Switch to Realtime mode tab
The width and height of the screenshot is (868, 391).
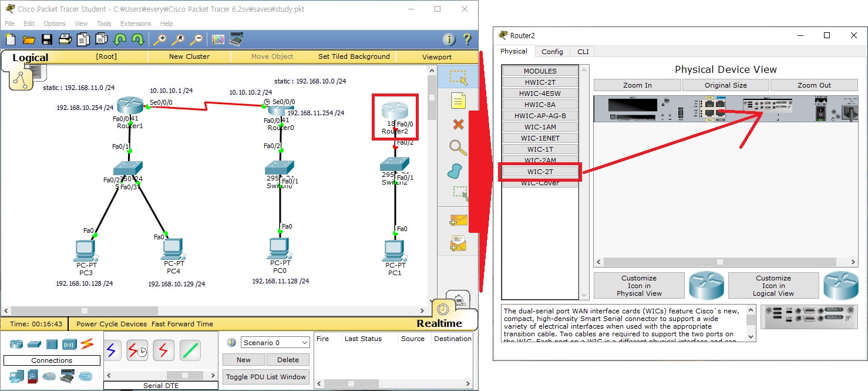(x=439, y=323)
